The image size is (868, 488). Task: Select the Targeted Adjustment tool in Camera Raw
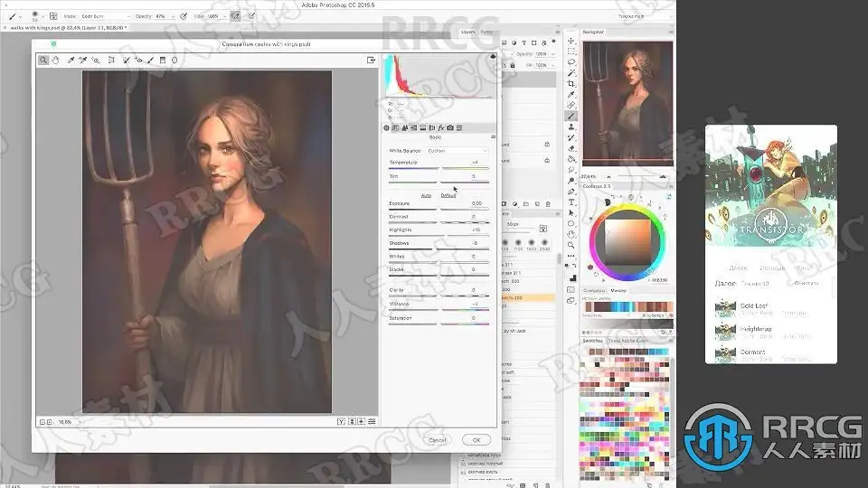coord(96,60)
